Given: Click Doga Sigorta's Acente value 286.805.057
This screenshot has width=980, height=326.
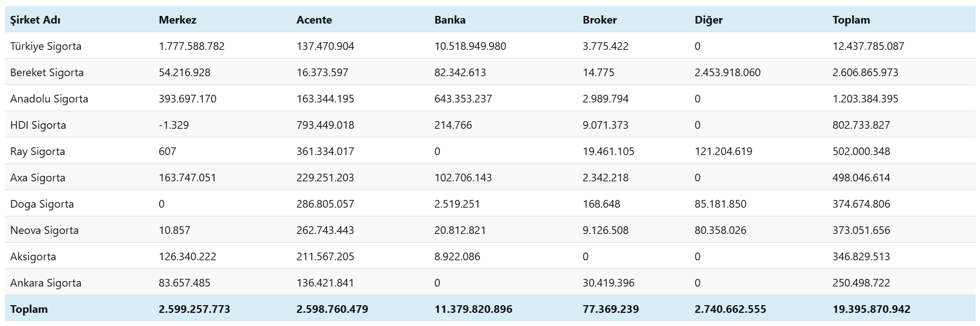Looking at the screenshot, I should 325,204.
